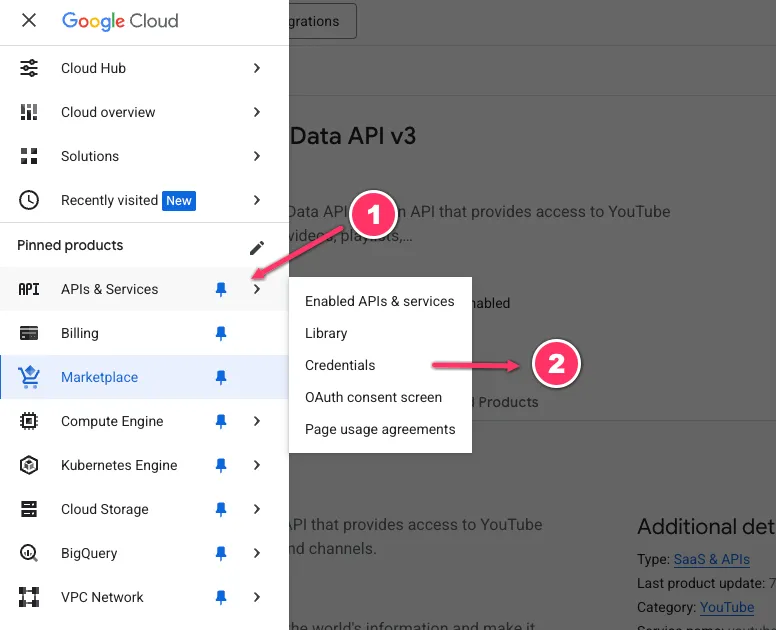The image size is (776, 630).
Task: Expand the APIs & Services submenu chevron
Action: [256, 289]
